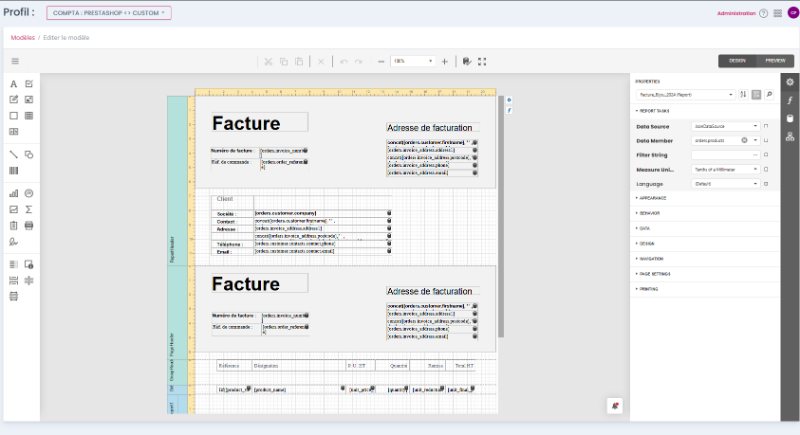Select the Chart toolbox control
This screenshot has height=435, width=800.
coord(14,193)
